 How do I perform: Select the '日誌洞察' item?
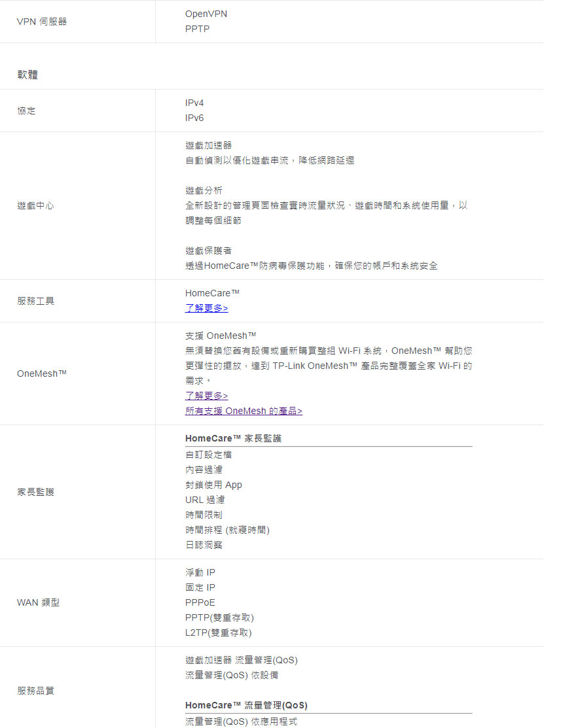coord(204,545)
